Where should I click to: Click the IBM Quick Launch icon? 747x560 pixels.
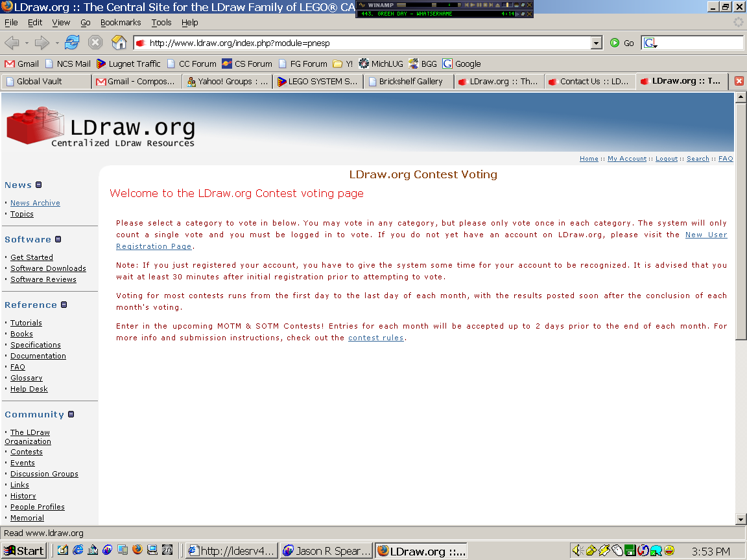pyautogui.click(x=93, y=550)
